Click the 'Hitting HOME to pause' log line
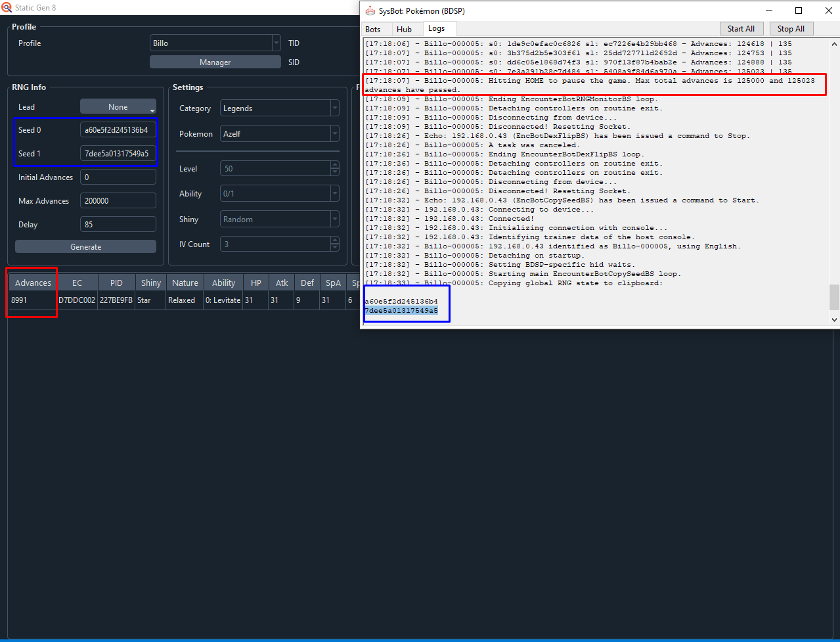 pos(590,85)
